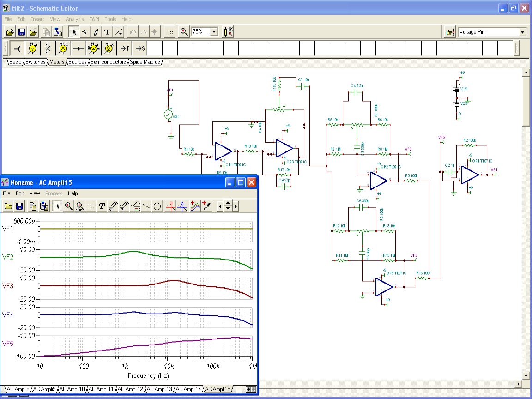
Task: Click the left arrow in diagram toolbar
Action: click(220, 206)
